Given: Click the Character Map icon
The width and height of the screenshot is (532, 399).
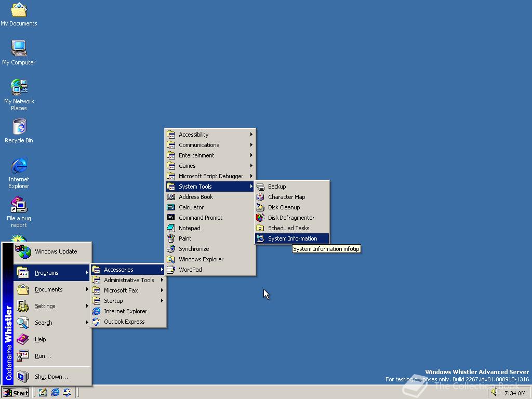Looking at the screenshot, I should [260, 197].
